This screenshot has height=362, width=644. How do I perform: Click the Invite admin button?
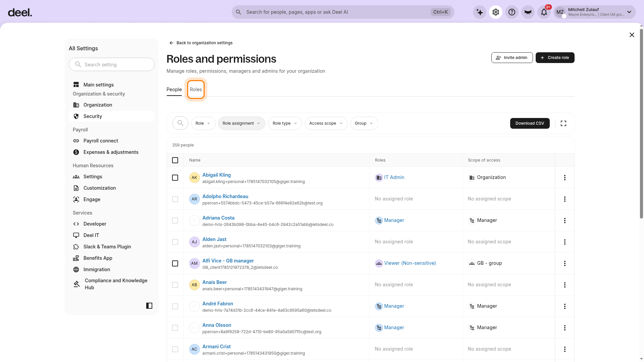tap(512, 58)
